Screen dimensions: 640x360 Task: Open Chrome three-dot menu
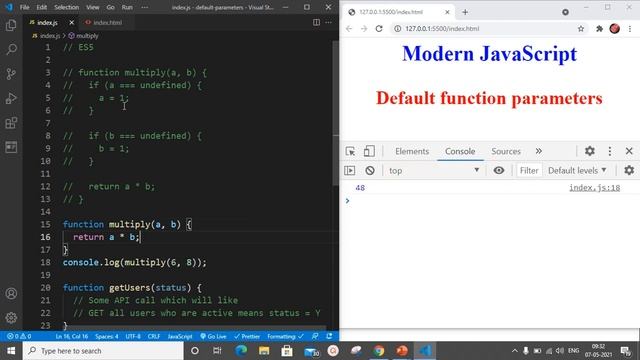[630, 29]
